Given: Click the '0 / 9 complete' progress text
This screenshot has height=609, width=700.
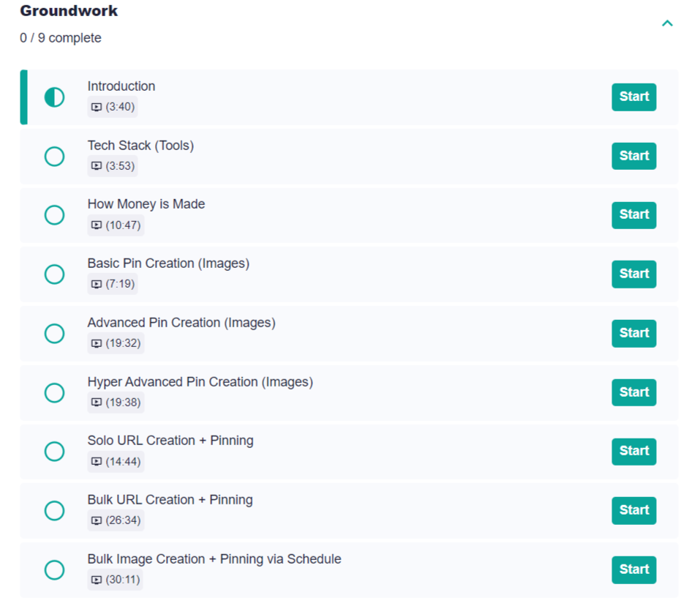Looking at the screenshot, I should pyautogui.click(x=61, y=38).
